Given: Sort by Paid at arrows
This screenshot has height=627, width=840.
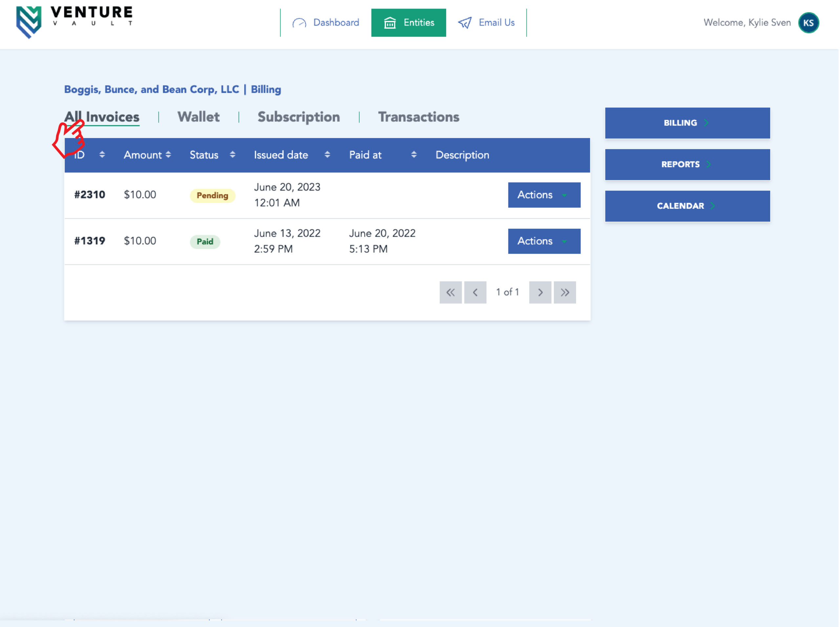Looking at the screenshot, I should pyautogui.click(x=414, y=155).
